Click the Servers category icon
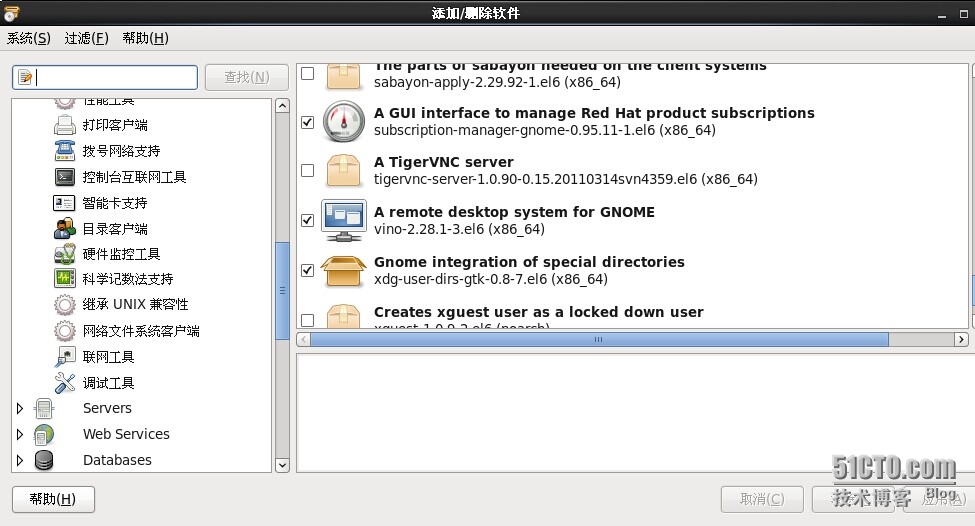 (44, 408)
